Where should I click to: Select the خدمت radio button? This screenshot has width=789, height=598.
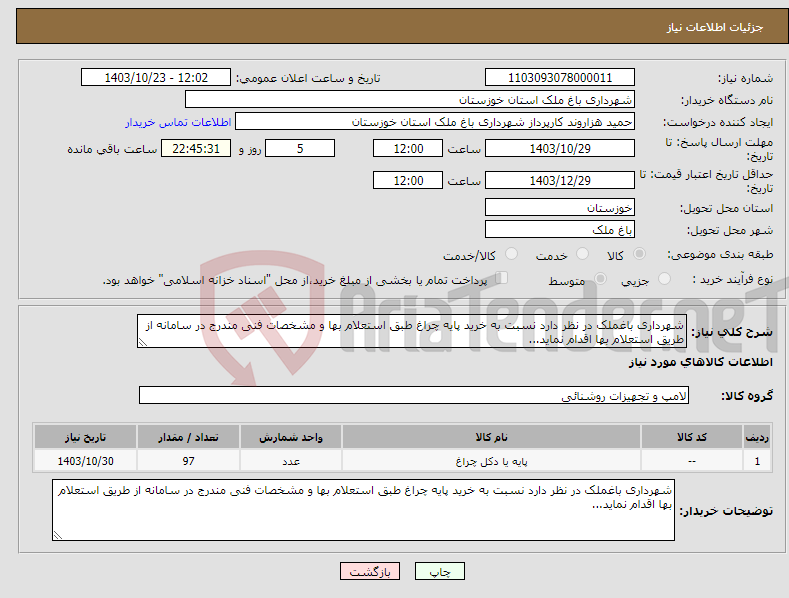582,254
